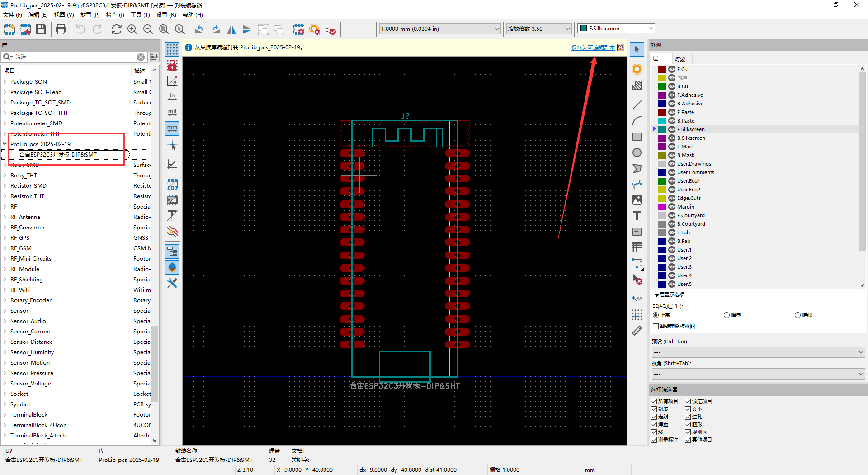Select the 合宙ESP32C3开发板-DIP&SMT footprint item
868x475 pixels.
pos(58,155)
